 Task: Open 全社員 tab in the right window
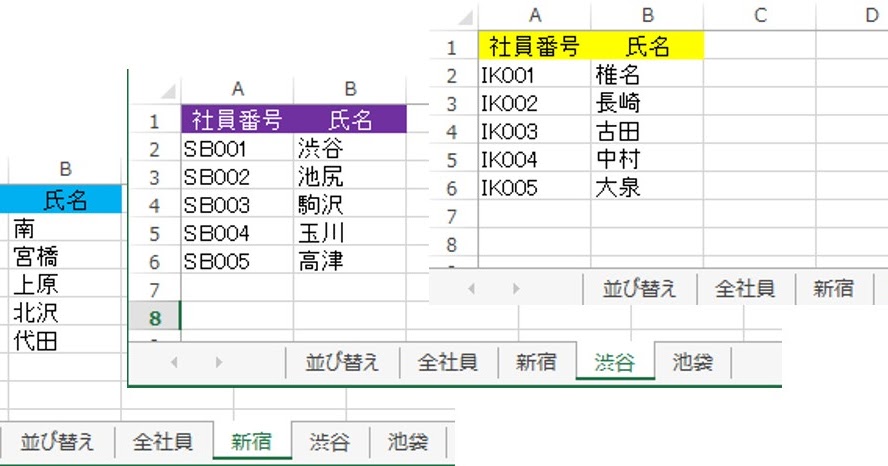pyautogui.click(x=746, y=288)
